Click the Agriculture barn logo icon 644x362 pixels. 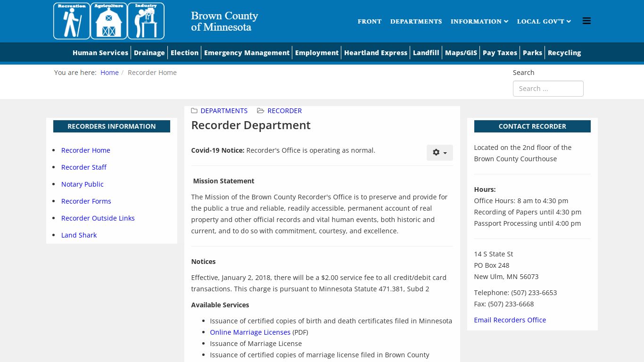pos(109,21)
